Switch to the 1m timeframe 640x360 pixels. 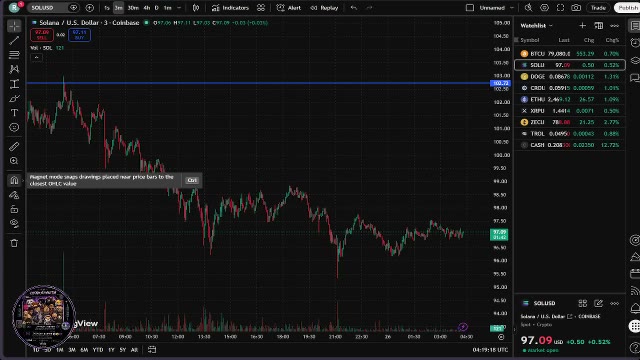tap(168, 8)
